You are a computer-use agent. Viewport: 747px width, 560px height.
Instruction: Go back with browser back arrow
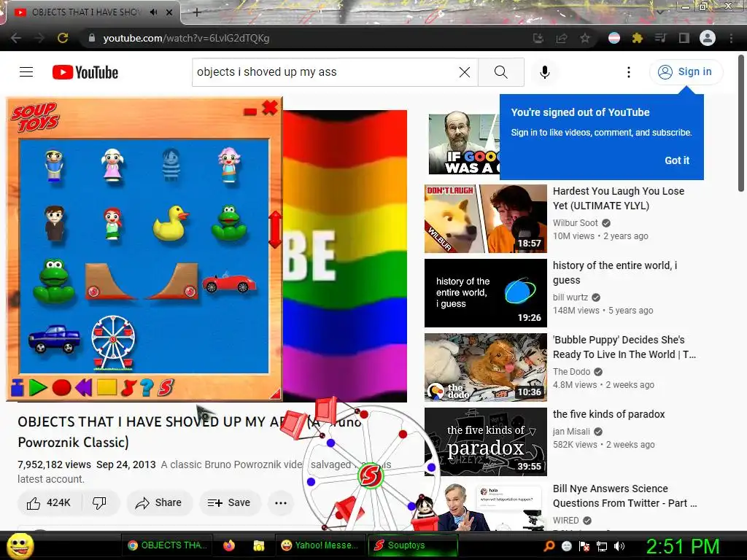point(16,38)
